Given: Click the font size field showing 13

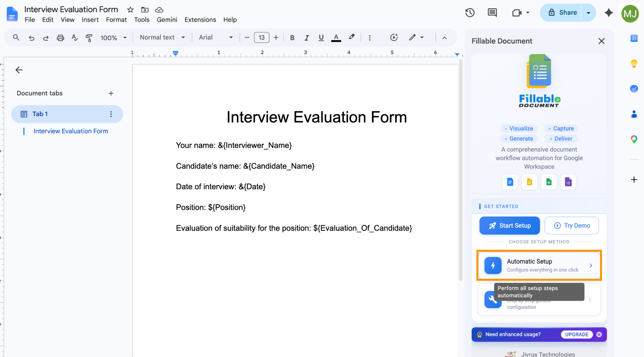Looking at the screenshot, I should [x=262, y=38].
